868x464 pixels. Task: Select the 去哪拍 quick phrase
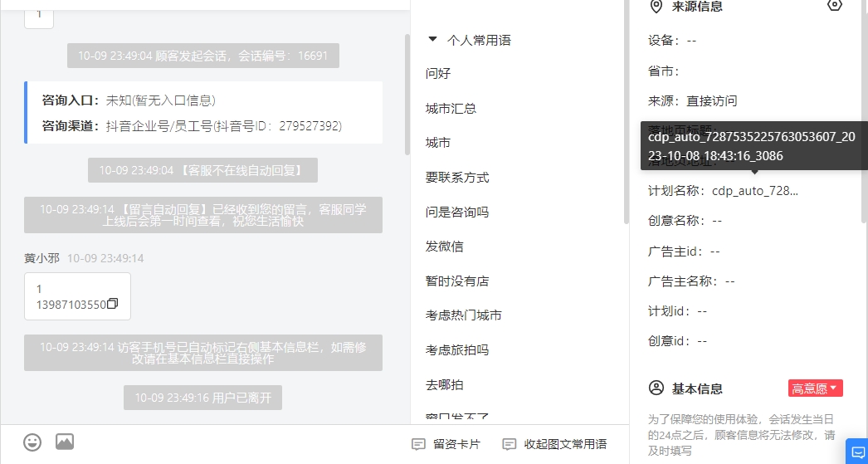[x=445, y=385]
